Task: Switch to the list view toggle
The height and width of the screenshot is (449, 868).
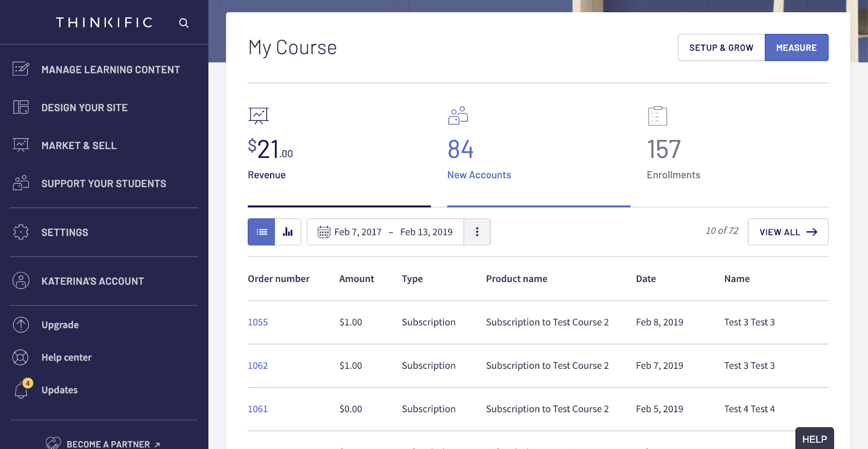Action: 261,232
